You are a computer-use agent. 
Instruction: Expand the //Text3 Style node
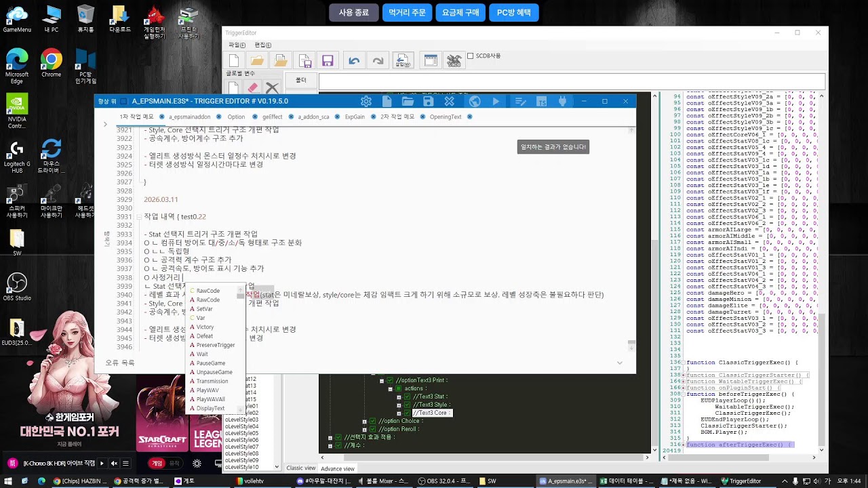pos(399,405)
